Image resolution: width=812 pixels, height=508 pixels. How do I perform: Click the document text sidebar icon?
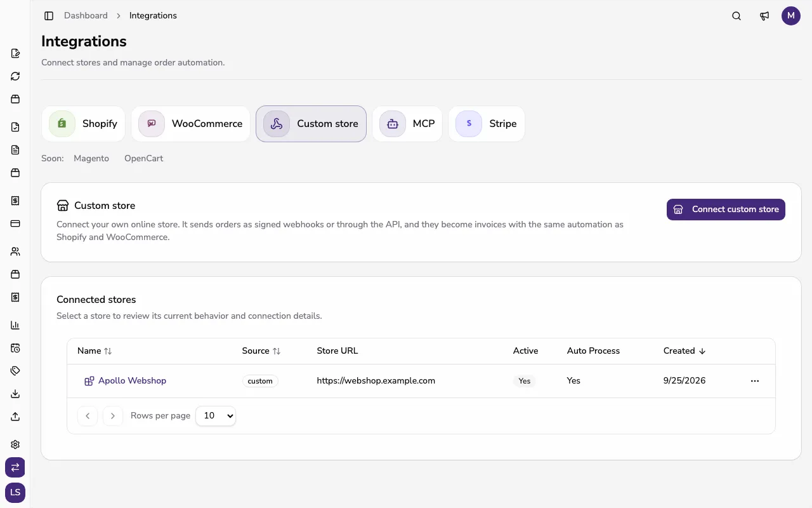(x=15, y=150)
